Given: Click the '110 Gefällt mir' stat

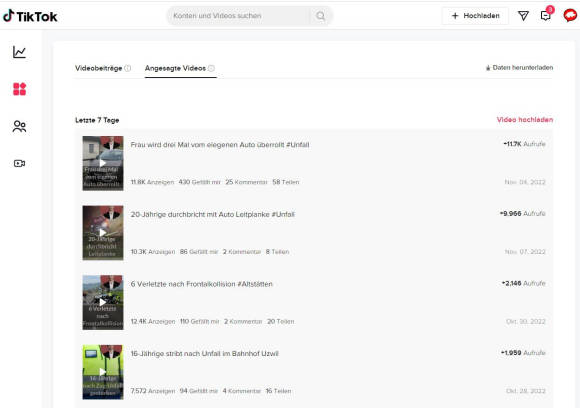Looking at the screenshot, I should pos(199,321).
